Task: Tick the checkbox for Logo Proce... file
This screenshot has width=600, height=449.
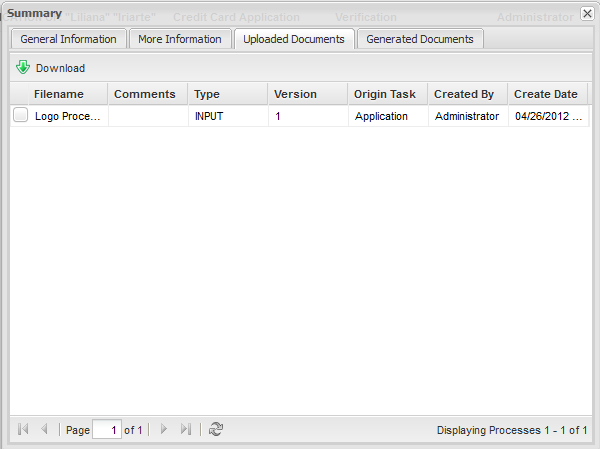Action: (x=20, y=116)
